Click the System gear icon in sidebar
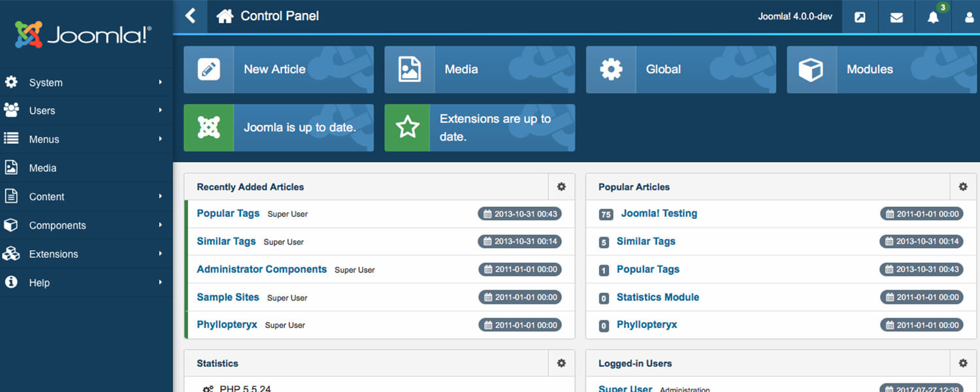The height and width of the screenshot is (392, 980). [11, 82]
